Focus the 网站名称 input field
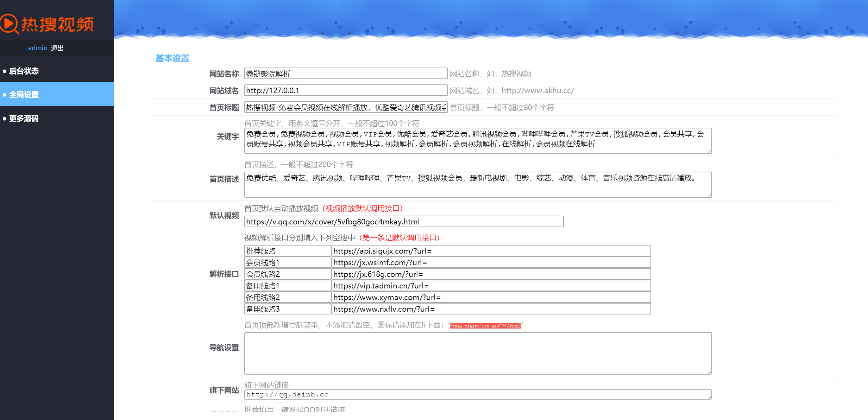The height and width of the screenshot is (420, 868). click(x=346, y=74)
